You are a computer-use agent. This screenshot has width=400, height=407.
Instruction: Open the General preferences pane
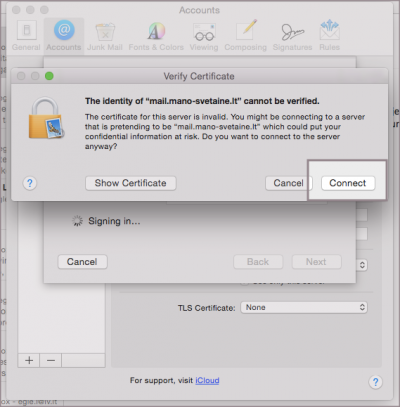[26, 36]
